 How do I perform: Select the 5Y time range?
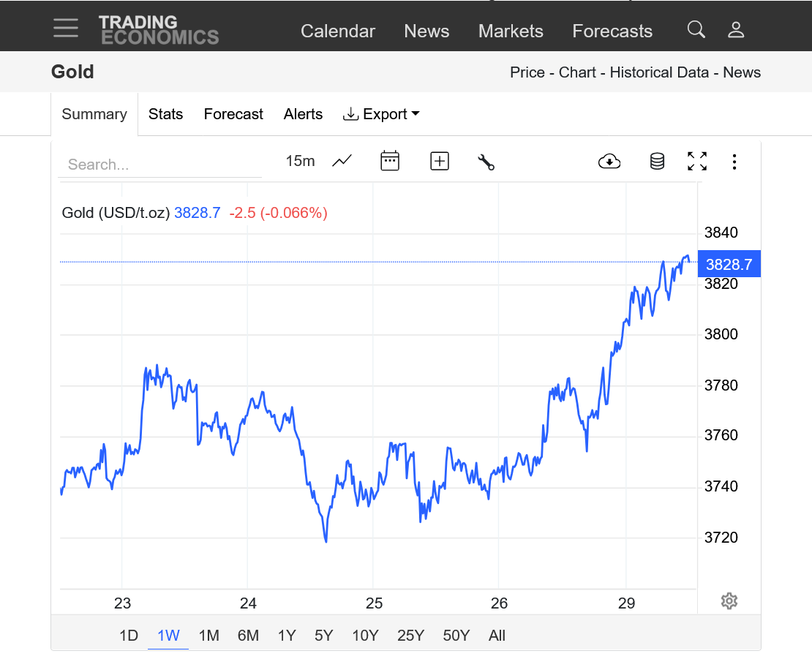(323, 636)
